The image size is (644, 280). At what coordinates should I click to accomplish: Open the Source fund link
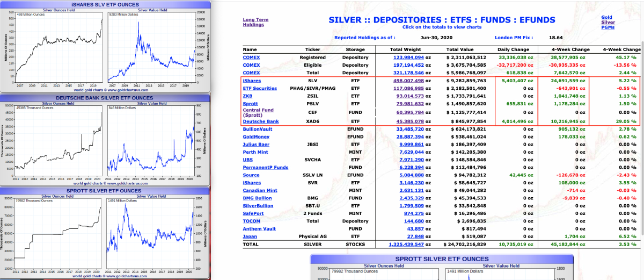tap(251, 175)
